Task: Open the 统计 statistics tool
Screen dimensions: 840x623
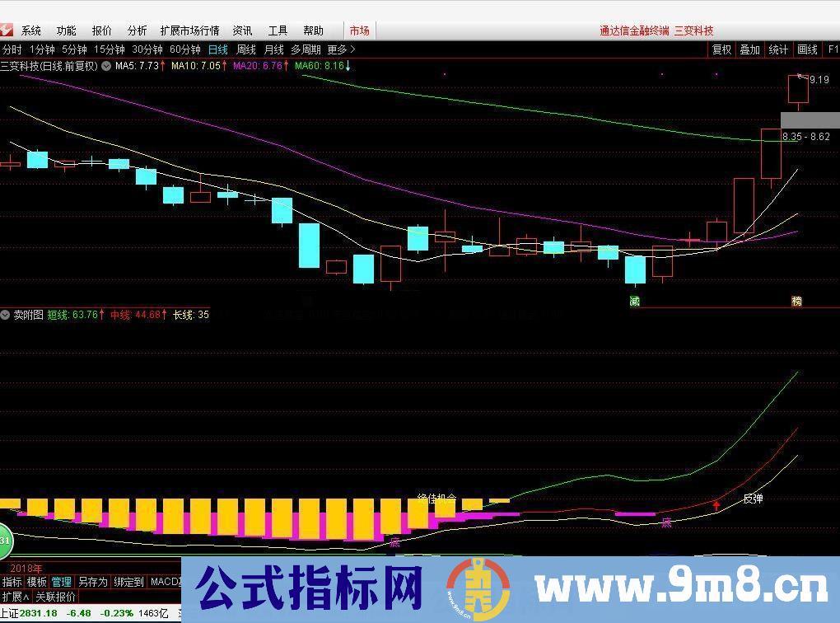Action: (778, 49)
